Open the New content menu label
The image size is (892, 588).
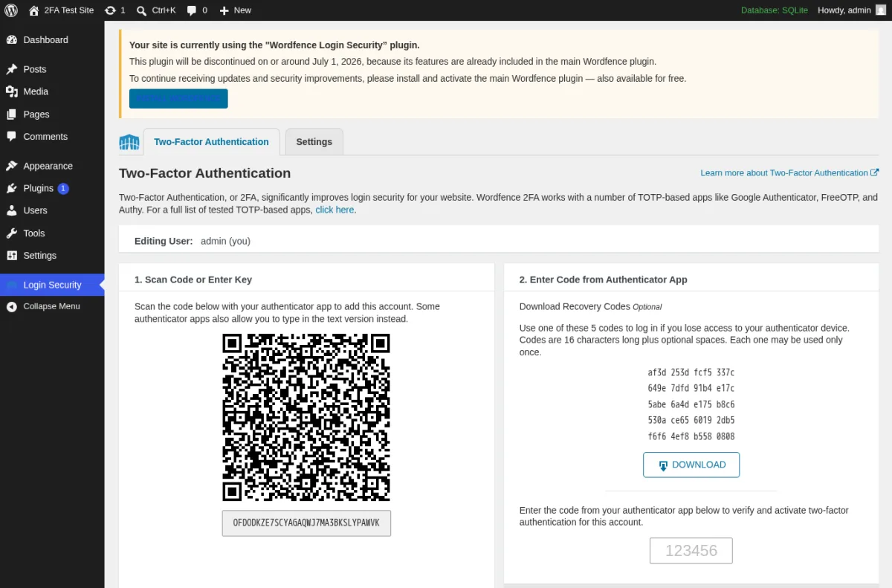click(242, 10)
